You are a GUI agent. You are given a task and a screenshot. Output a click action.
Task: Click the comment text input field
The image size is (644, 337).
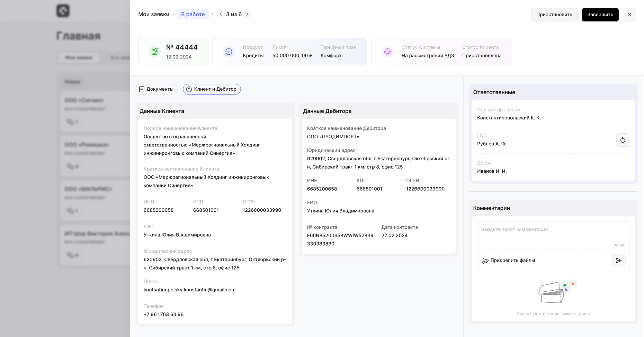pyautogui.click(x=553, y=234)
